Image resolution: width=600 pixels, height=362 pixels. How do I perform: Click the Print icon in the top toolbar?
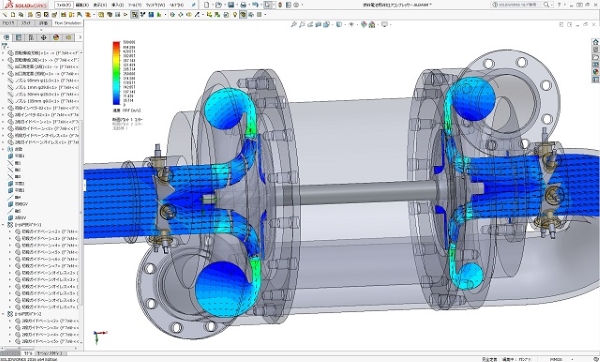coord(243,5)
